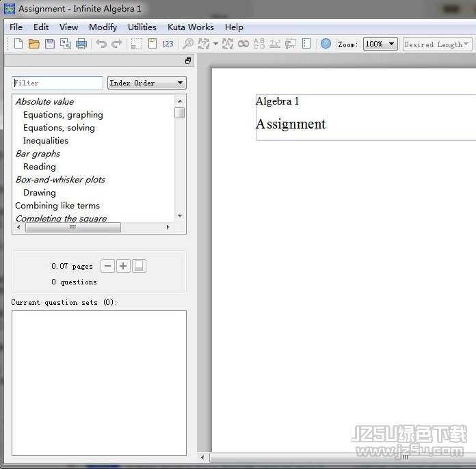Click the page with yellow header icon
The image size is (476, 469).
[x=153, y=44]
